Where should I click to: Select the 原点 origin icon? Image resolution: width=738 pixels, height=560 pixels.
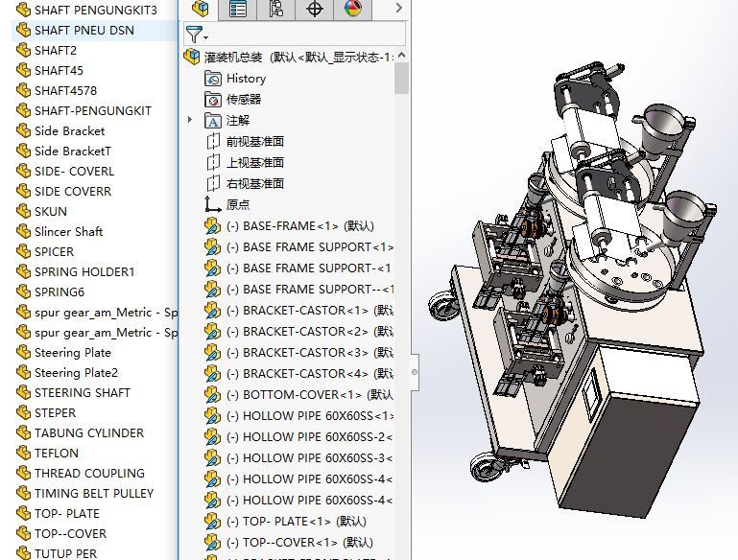tap(213, 205)
